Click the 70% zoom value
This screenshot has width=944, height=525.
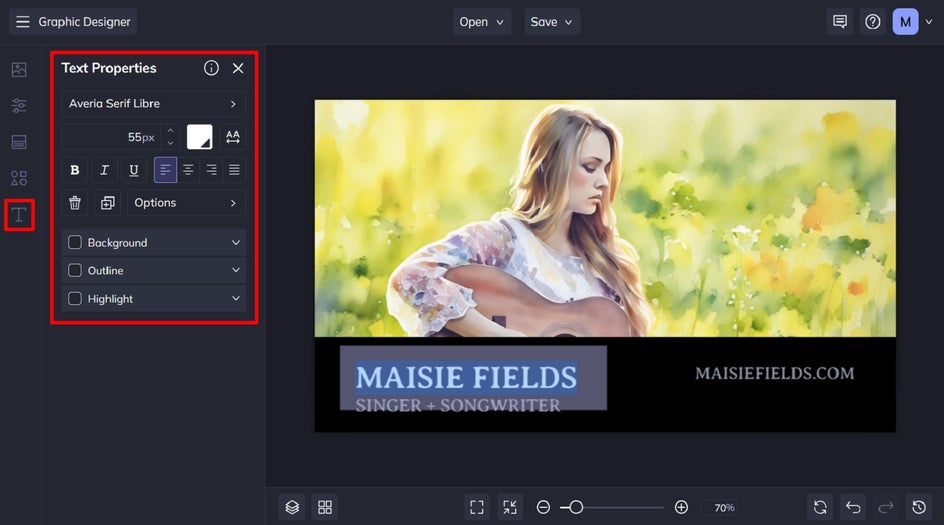pyautogui.click(x=724, y=508)
